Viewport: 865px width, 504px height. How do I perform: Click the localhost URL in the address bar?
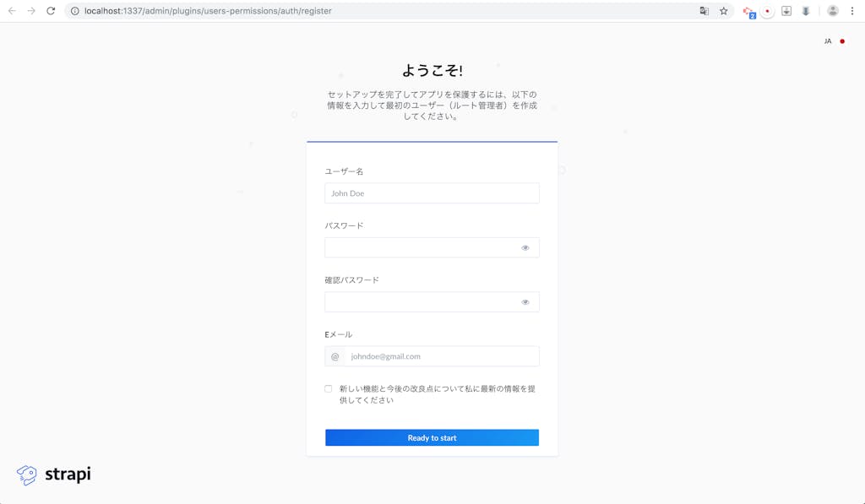pos(208,11)
